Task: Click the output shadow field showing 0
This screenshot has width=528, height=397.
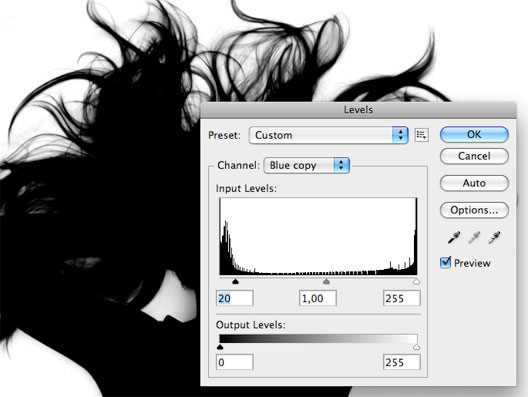Action: pyautogui.click(x=234, y=362)
